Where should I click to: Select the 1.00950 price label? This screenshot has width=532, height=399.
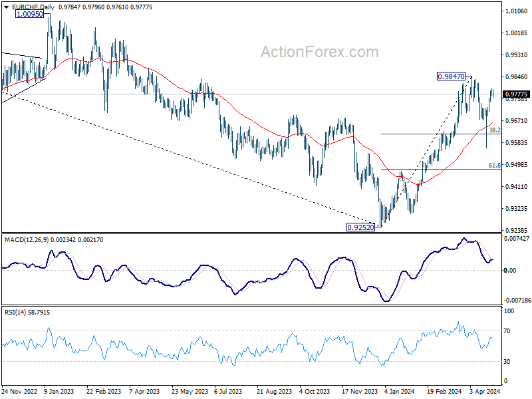tap(30, 14)
